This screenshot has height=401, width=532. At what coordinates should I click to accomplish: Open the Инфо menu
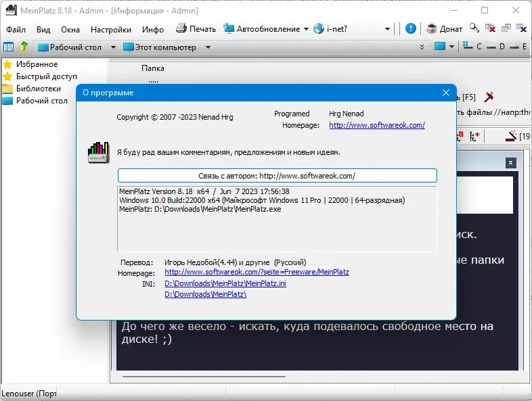[153, 30]
